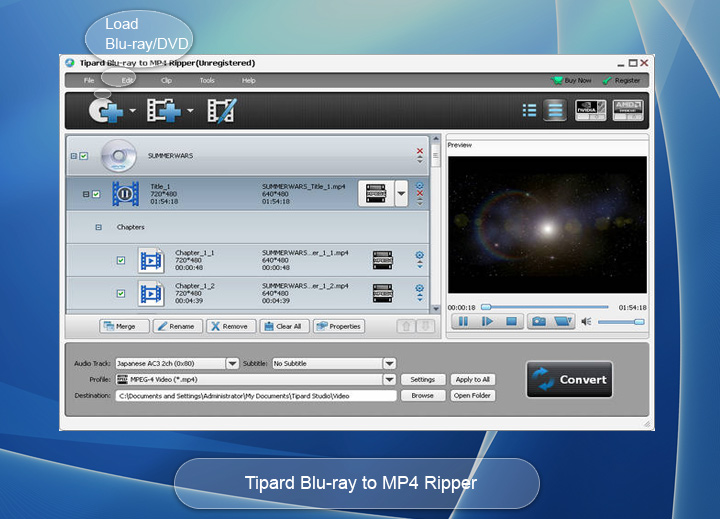Image resolution: width=720 pixels, height=519 pixels.
Task: Take a snapshot with camera icon
Action: click(x=539, y=322)
